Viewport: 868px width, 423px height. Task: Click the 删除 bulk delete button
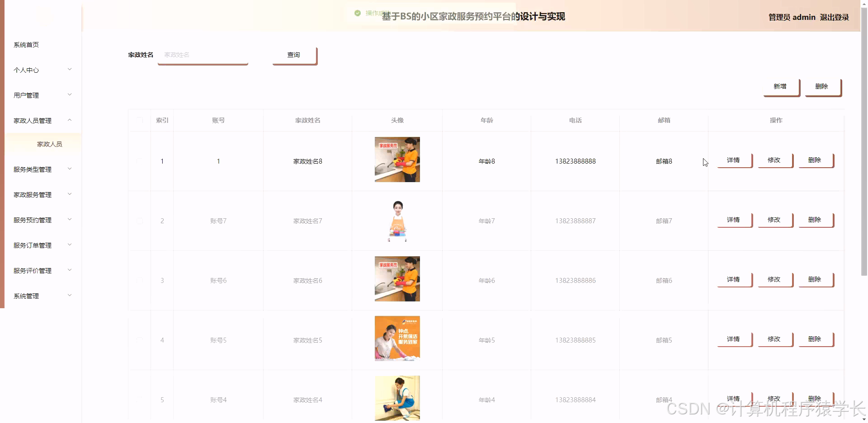pos(822,86)
